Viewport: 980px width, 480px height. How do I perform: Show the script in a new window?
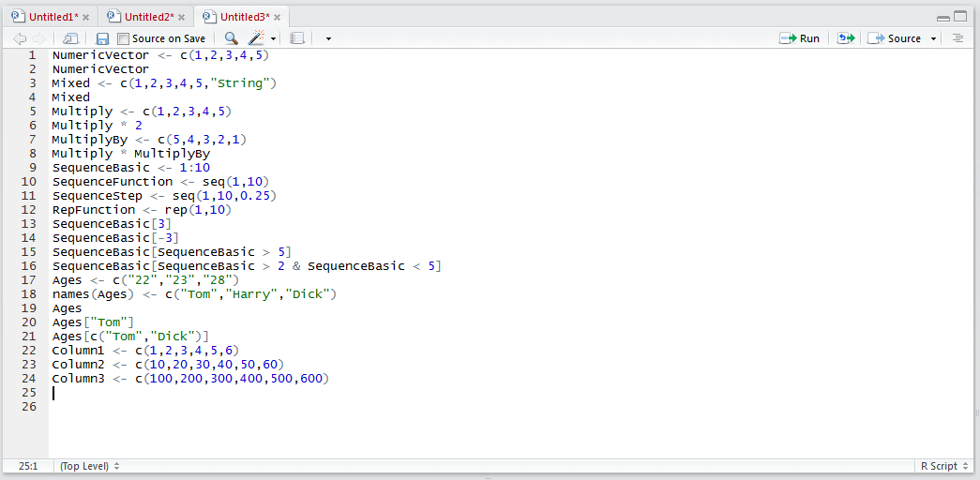(70, 38)
